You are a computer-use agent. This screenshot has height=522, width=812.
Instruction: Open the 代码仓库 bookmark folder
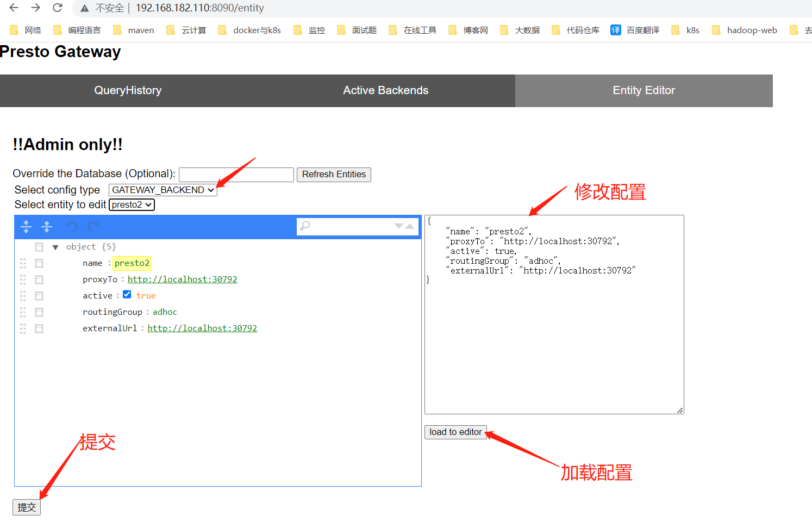pyautogui.click(x=576, y=30)
